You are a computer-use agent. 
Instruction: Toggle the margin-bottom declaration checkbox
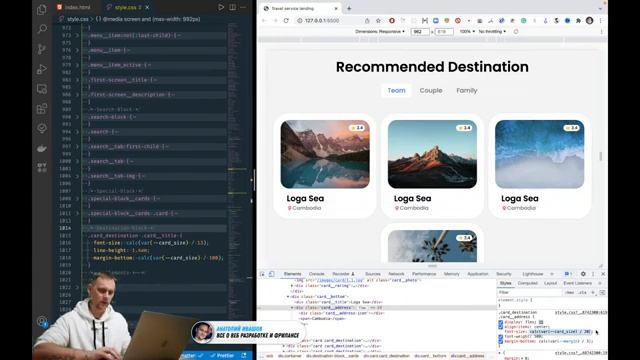[501, 341]
